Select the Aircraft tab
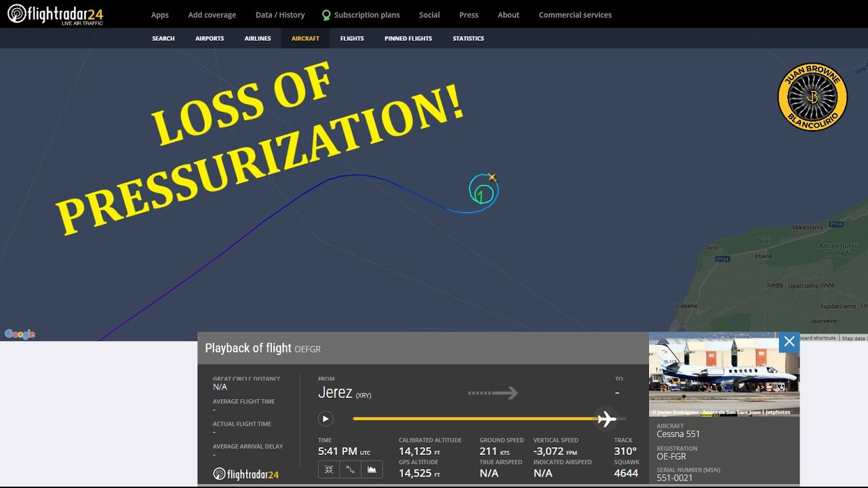This screenshot has height=488, width=868. pyautogui.click(x=305, y=39)
